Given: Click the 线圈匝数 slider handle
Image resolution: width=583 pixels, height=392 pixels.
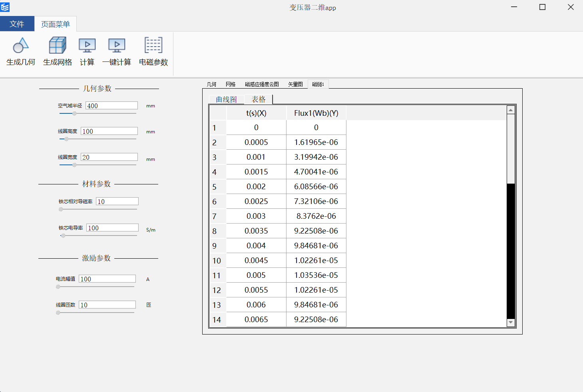Looking at the screenshot, I should click(x=58, y=313).
